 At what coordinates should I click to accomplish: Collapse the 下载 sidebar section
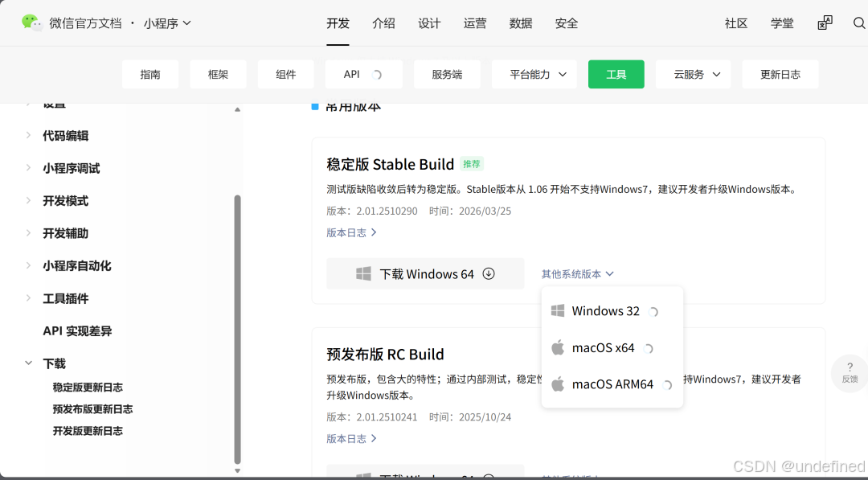click(x=28, y=363)
